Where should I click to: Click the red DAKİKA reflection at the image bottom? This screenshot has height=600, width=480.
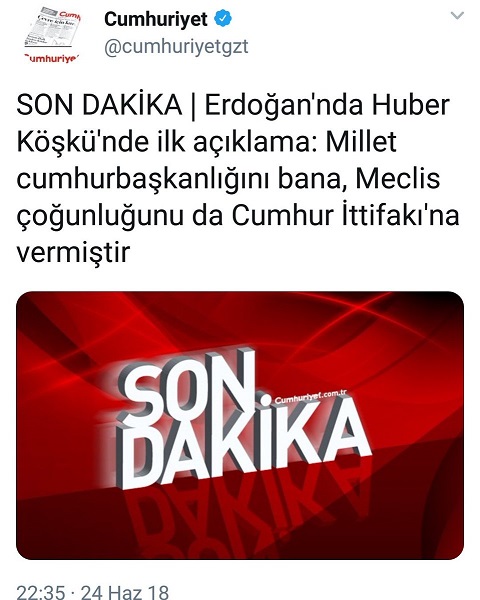click(245, 517)
